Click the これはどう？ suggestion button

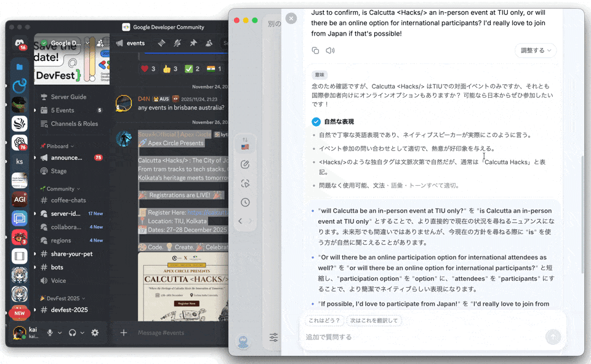(x=324, y=320)
